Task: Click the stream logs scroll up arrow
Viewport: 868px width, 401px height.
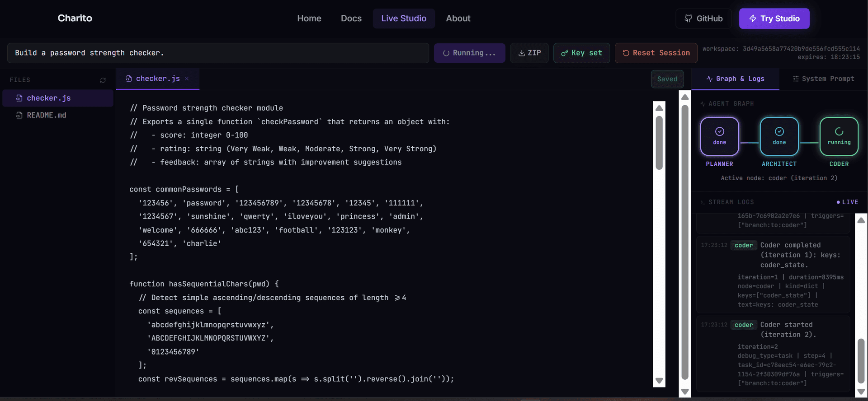Action: point(861,220)
